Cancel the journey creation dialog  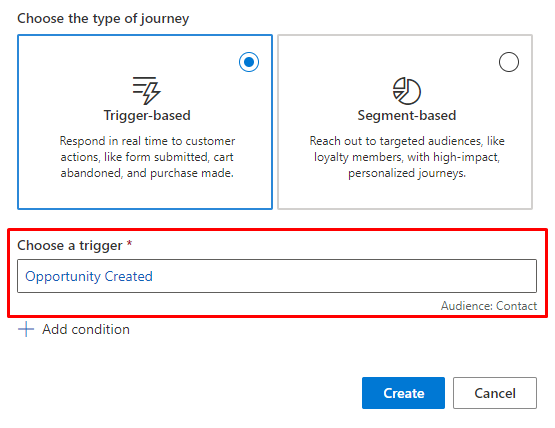(x=495, y=393)
